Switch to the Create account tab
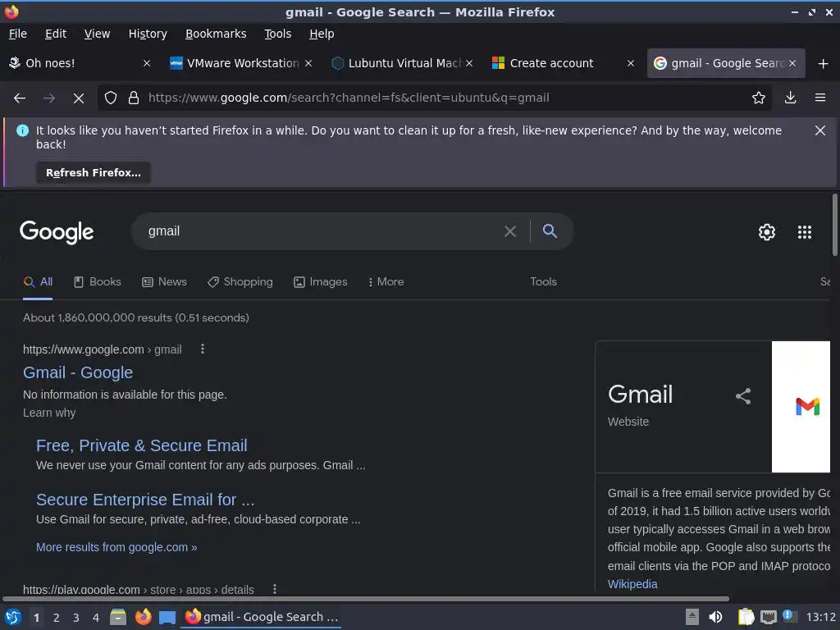 [563, 63]
